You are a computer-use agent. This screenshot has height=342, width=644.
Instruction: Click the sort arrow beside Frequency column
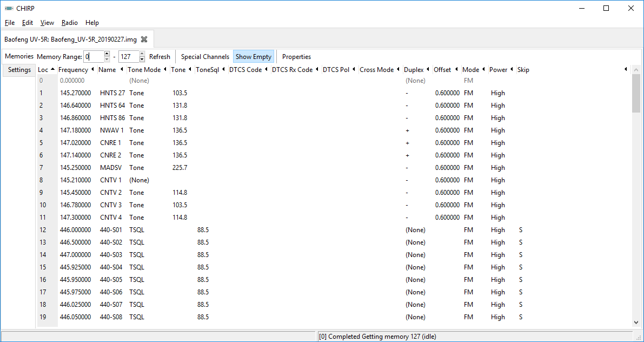coord(92,70)
